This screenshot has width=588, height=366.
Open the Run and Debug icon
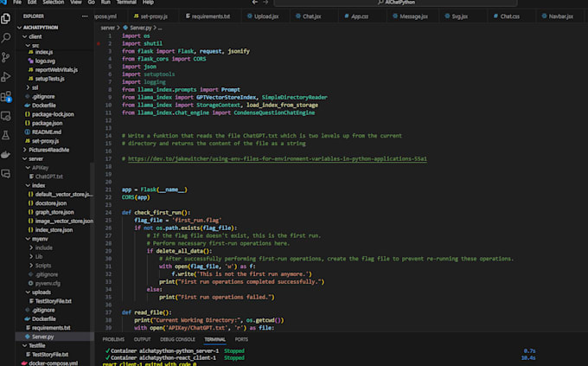(6, 77)
